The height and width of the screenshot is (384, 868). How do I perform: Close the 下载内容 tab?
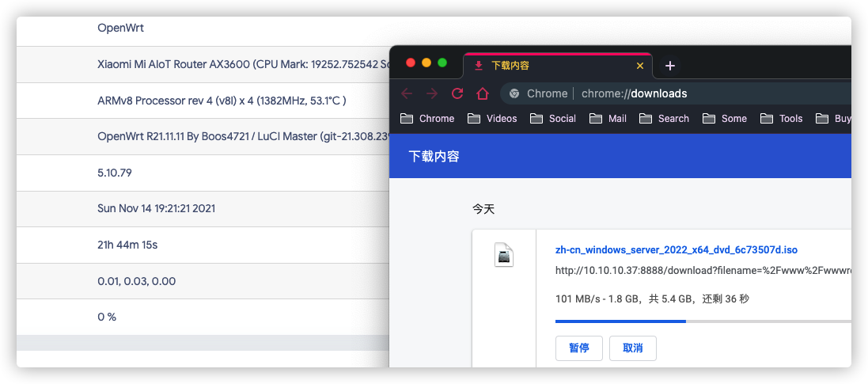(x=640, y=66)
